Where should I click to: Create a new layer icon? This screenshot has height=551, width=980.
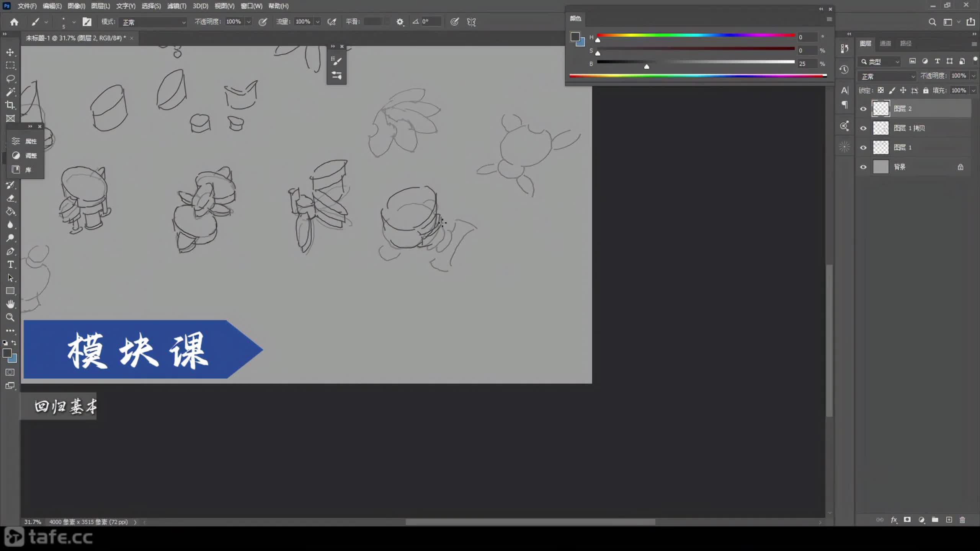click(949, 520)
